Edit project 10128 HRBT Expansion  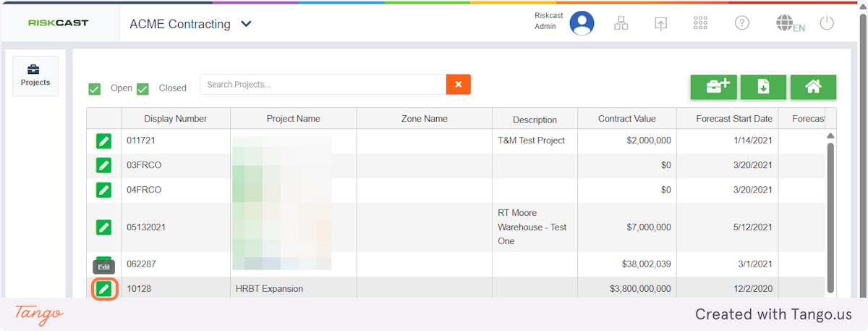[104, 289]
